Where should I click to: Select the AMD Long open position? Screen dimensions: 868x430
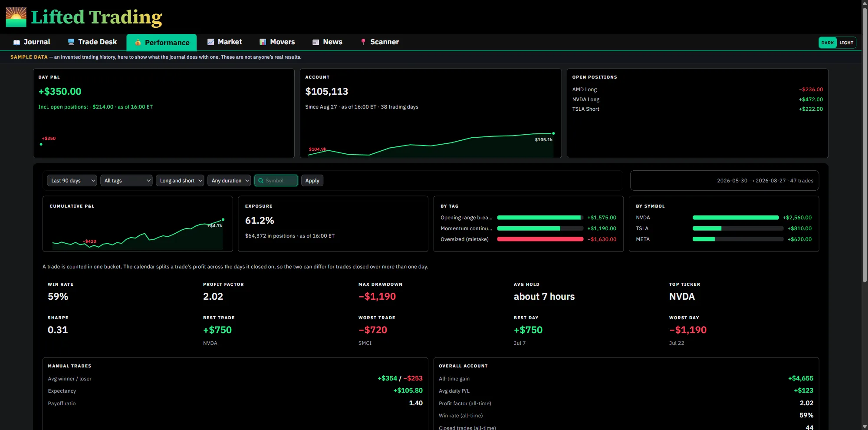click(697, 89)
